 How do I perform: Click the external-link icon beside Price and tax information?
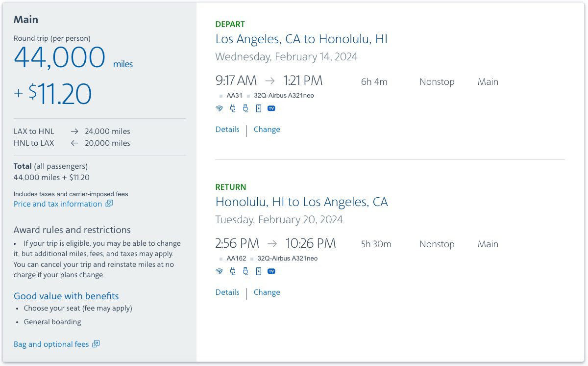110,204
